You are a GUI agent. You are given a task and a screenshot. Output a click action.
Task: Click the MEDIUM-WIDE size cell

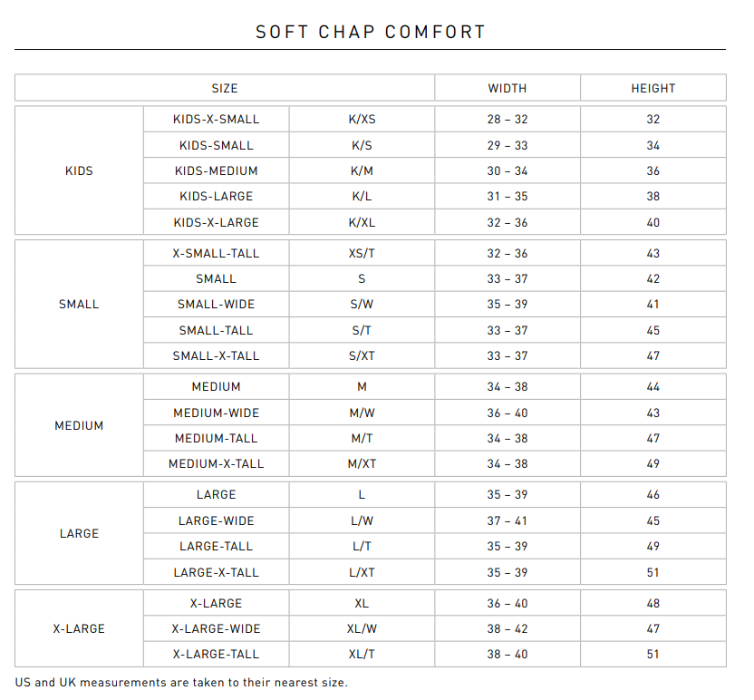[216, 413]
